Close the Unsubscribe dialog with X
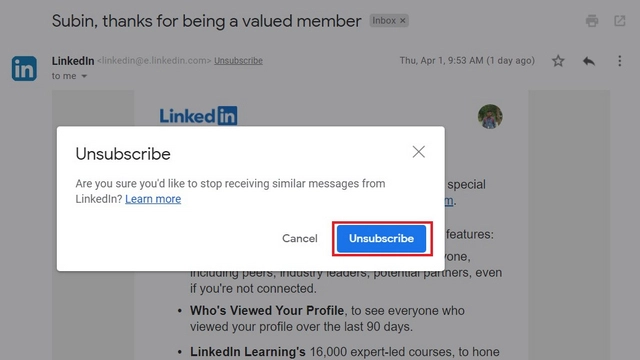Viewport: 640px width, 360px height. coord(418,152)
